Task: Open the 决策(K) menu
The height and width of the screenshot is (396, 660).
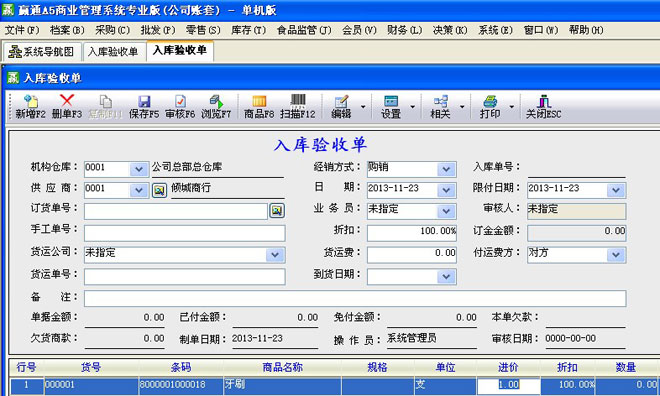Action: 450,30
